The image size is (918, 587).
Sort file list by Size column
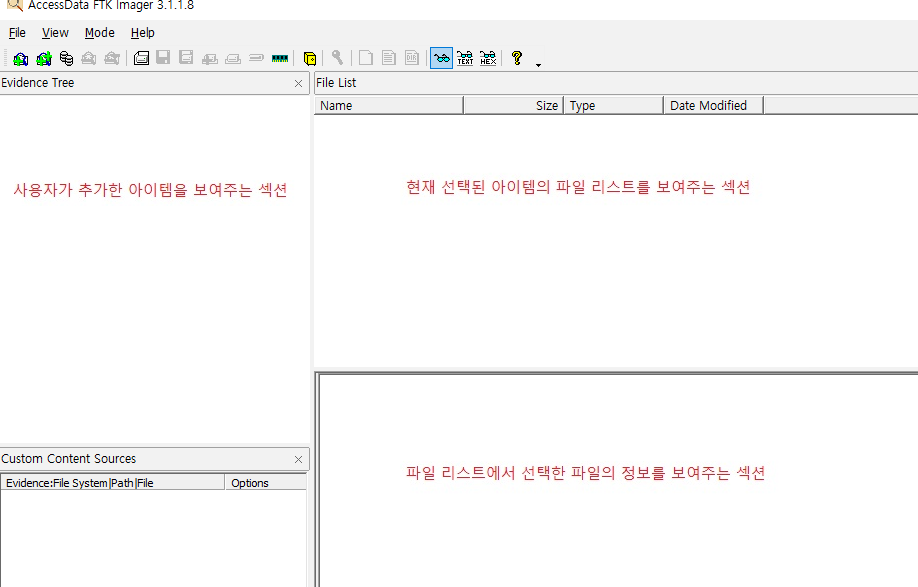513,105
